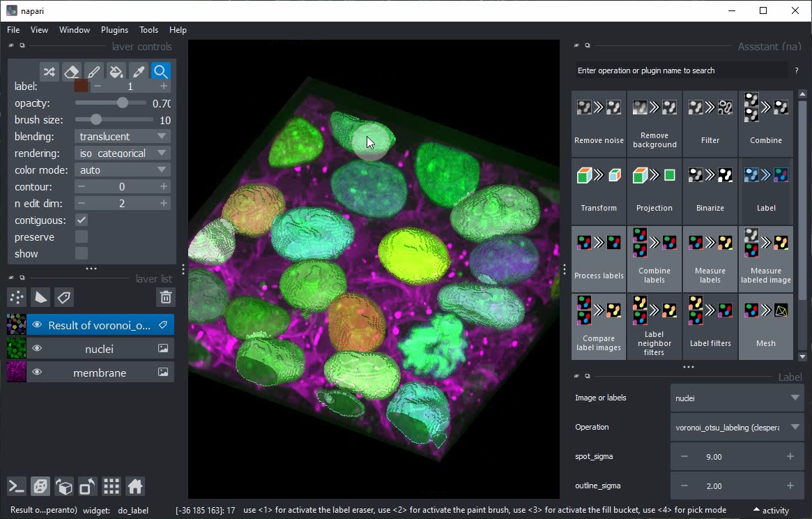Click the opacity slider handle
812x519 pixels.
point(123,103)
